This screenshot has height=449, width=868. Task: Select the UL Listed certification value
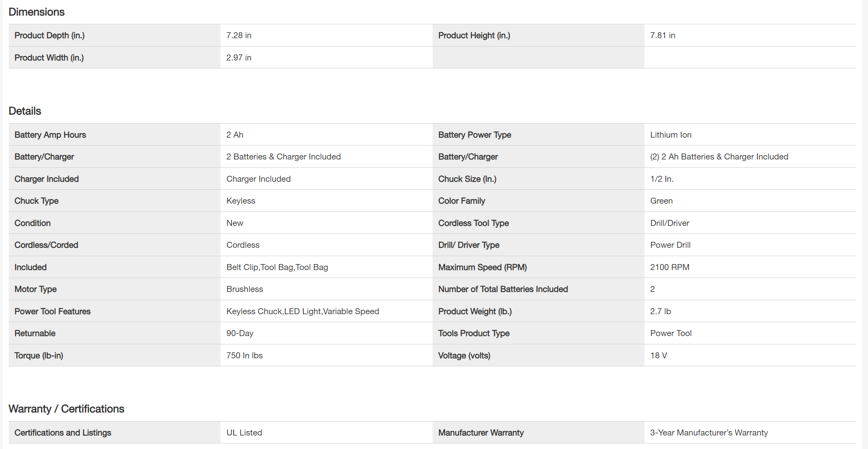tap(244, 433)
